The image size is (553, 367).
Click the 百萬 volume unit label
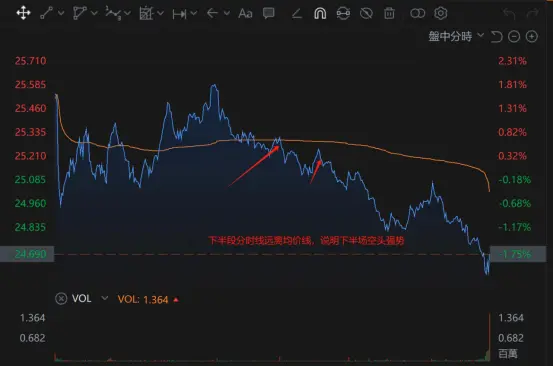[x=508, y=354]
